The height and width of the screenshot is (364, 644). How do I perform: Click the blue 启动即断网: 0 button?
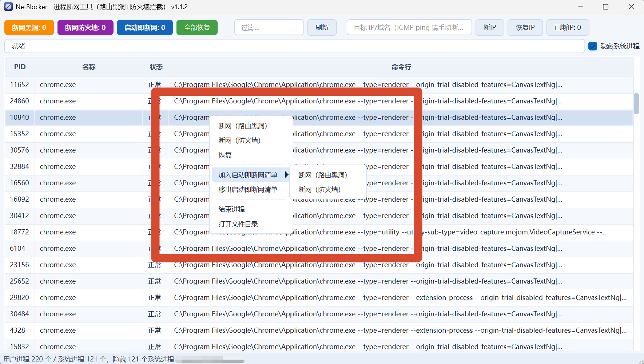(145, 28)
